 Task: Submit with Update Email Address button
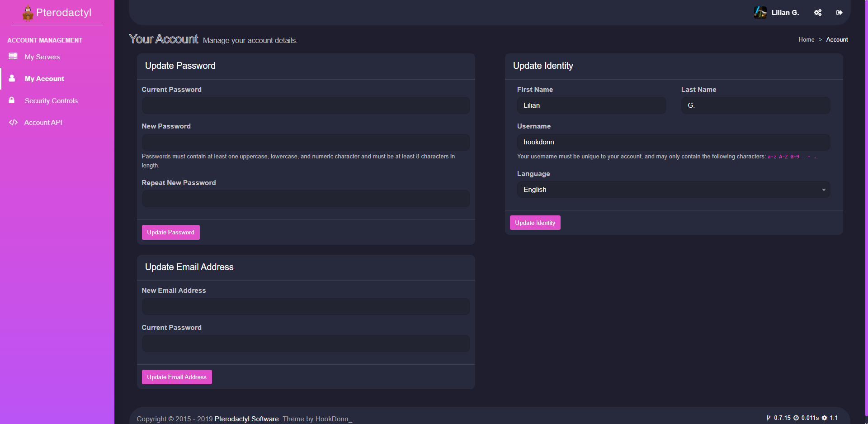[x=176, y=377]
